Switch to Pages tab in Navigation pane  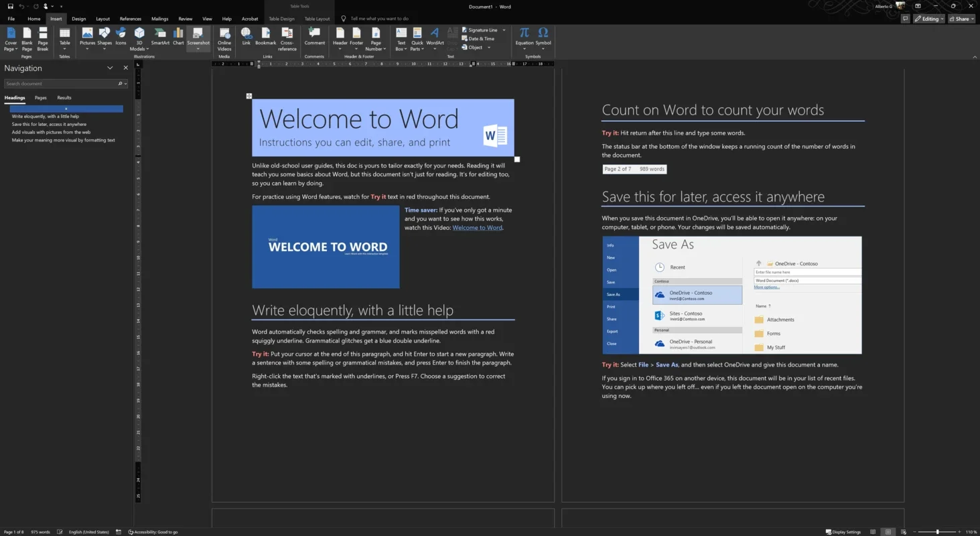pos(41,98)
